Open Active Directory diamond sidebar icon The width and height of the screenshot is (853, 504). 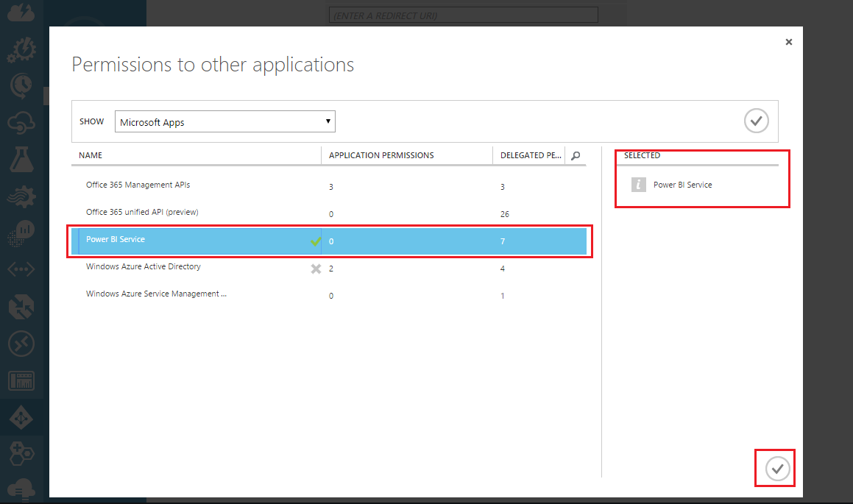pyautogui.click(x=21, y=418)
